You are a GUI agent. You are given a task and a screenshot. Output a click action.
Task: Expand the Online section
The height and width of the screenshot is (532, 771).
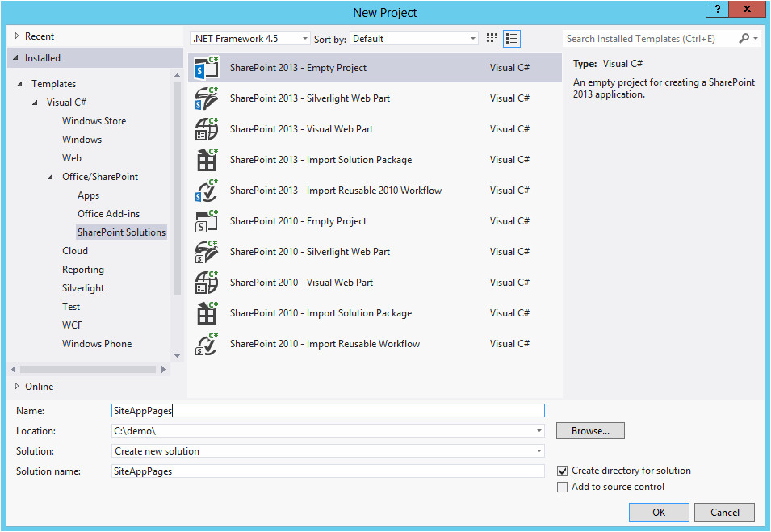tap(17, 387)
